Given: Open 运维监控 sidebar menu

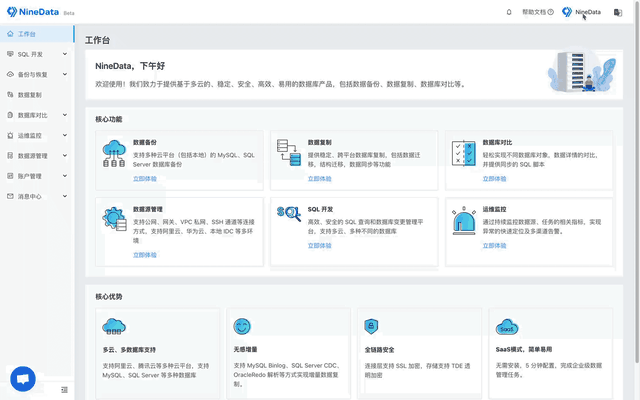Looking at the screenshot, I should (x=37, y=136).
